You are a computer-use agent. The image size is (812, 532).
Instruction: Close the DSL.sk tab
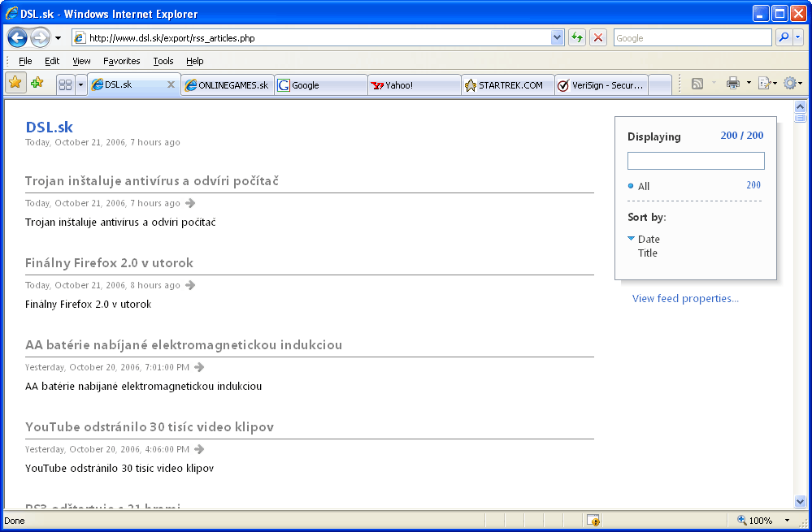[x=171, y=84]
